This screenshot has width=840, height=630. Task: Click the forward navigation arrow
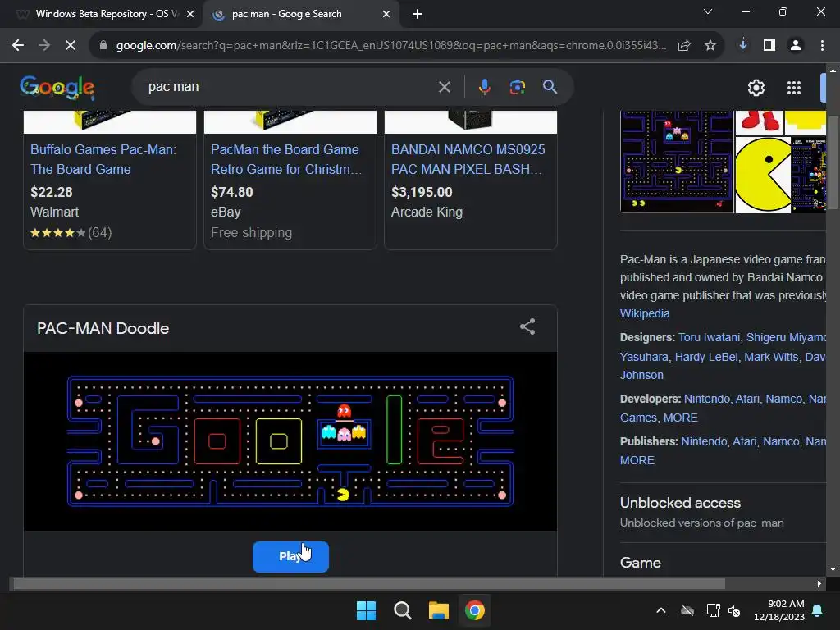click(x=44, y=46)
